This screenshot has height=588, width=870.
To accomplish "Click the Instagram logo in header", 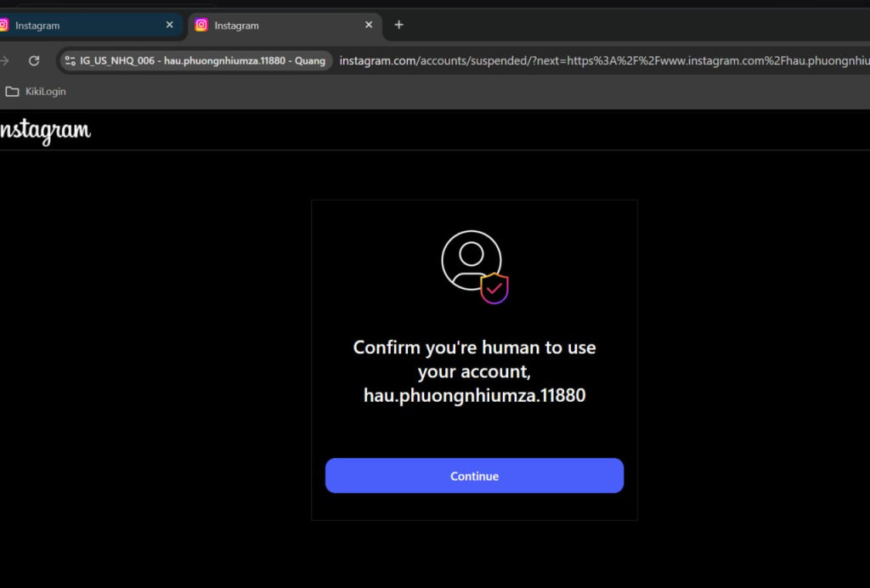I will pos(44,132).
